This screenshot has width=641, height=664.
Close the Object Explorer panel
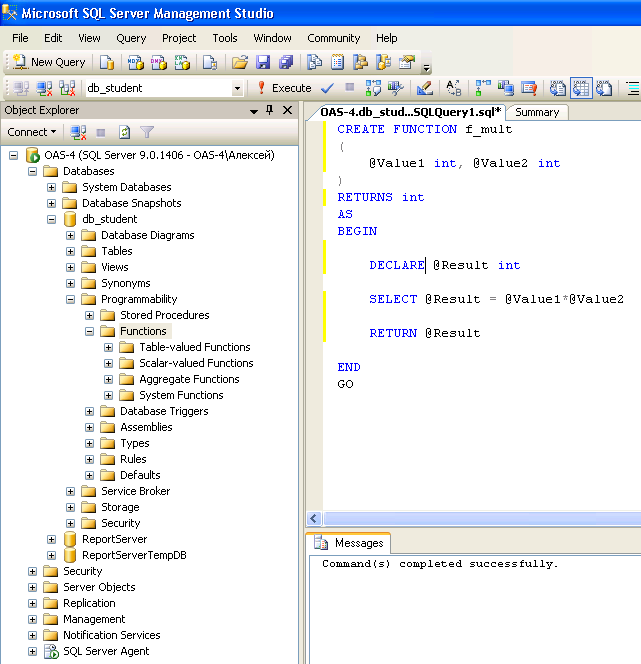point(287,110)
